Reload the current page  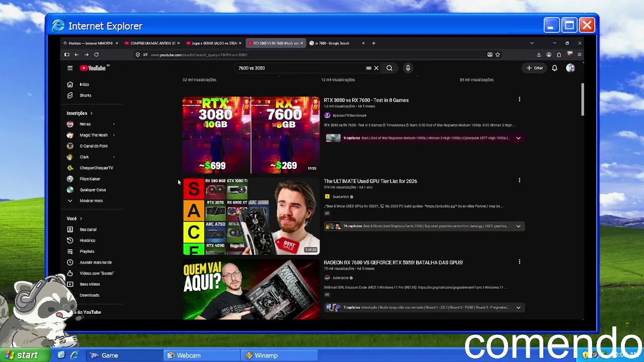(x=96, y=54)
